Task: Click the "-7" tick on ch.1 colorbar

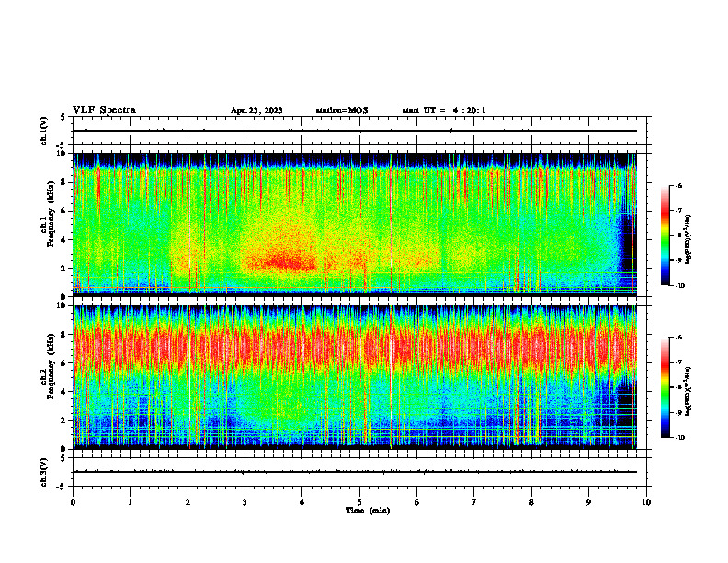Action: point(678,211)
